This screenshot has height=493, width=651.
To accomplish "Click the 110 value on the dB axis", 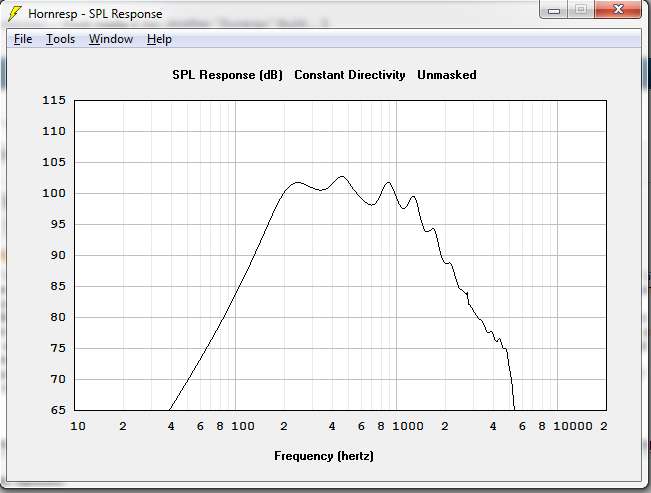I will tap(54, 131).
